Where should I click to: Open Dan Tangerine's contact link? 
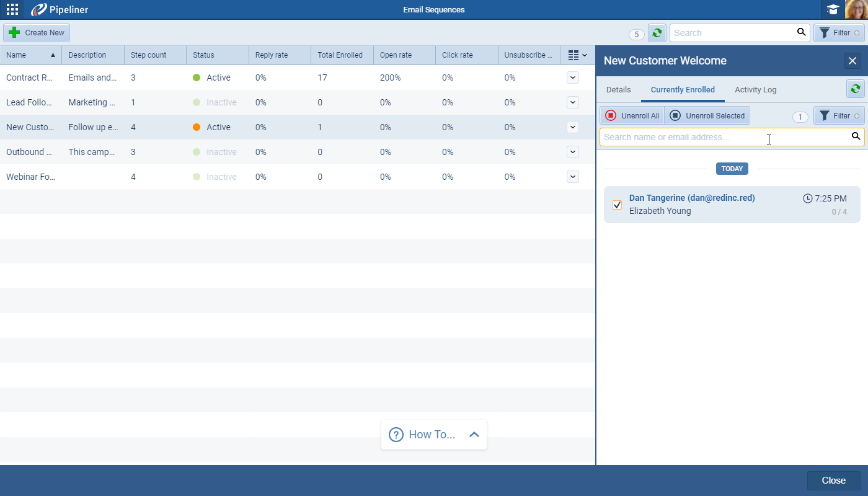pyautogui.click(x=692, y=198)
